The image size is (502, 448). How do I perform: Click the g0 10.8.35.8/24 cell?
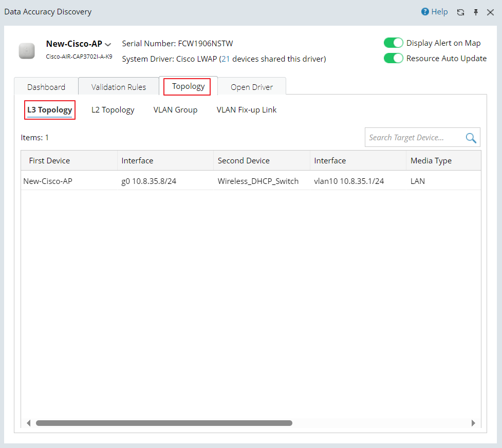point(165,181)
